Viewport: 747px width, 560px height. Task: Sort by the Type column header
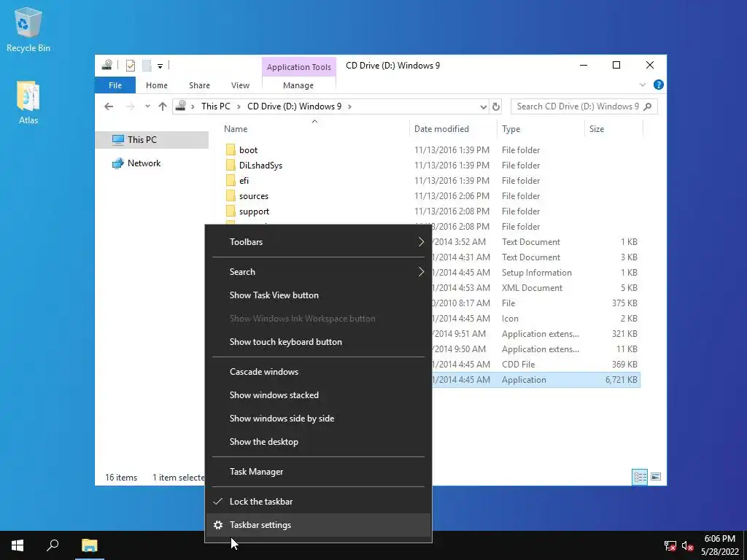541,128
